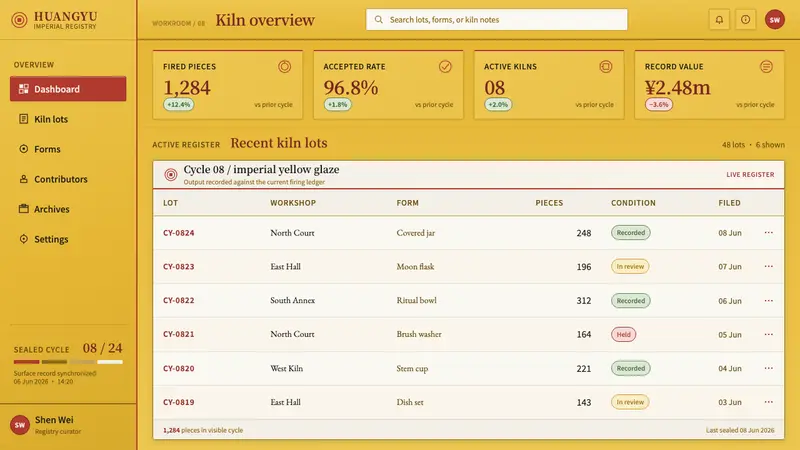Viewport: 800px width, 450px height.
Task: Click the Fired Pieces card icon
Action: pyautogui.click(x=284, y=66)
